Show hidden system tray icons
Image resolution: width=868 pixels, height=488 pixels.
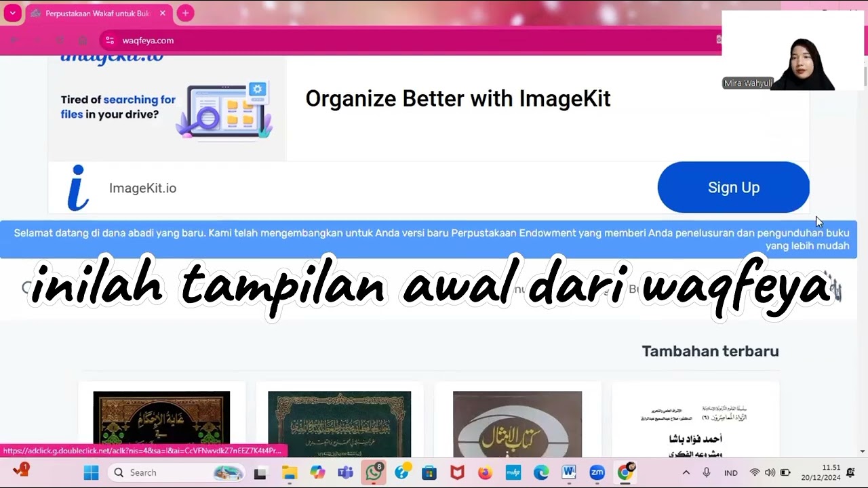686,472
